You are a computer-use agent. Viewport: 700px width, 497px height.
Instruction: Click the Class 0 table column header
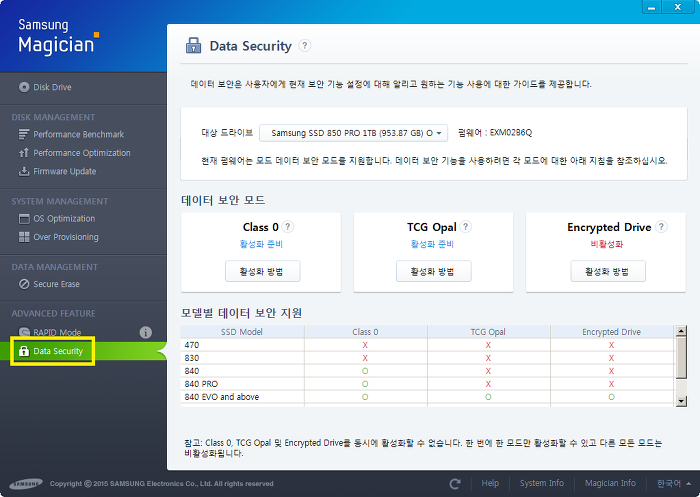tap(365, 332)
